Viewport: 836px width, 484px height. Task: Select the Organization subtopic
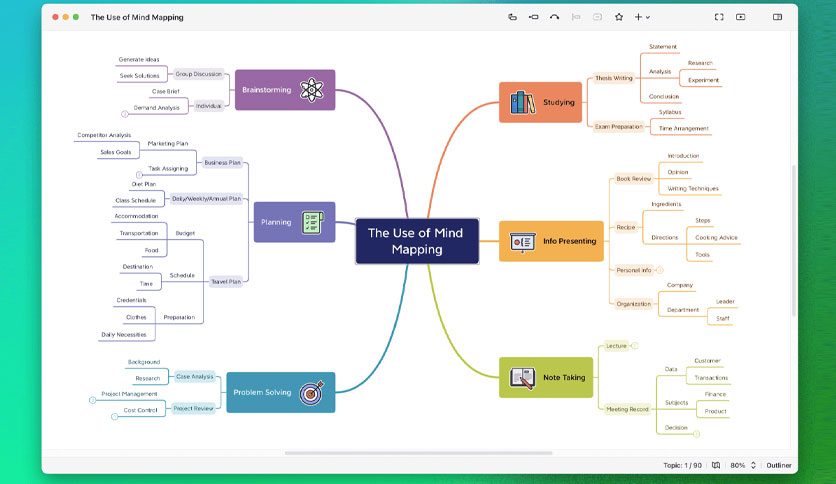[x=634, y=304]
